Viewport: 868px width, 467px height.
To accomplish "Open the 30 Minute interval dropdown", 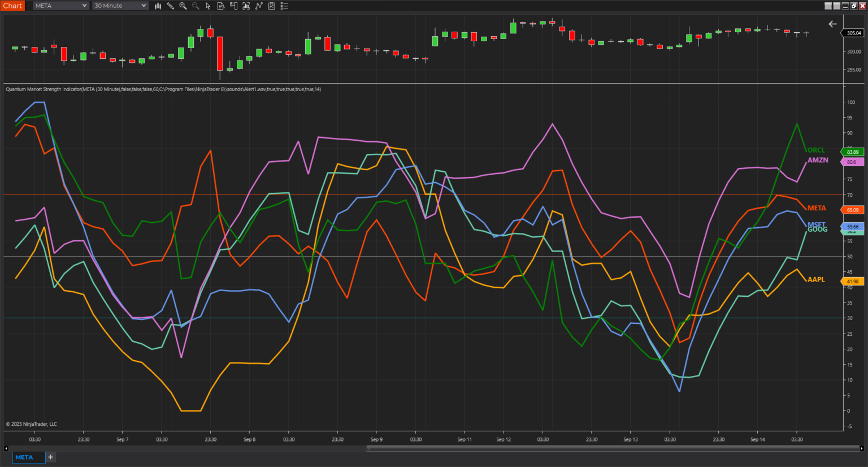I will pyautogui.click(x=119, y=6).
